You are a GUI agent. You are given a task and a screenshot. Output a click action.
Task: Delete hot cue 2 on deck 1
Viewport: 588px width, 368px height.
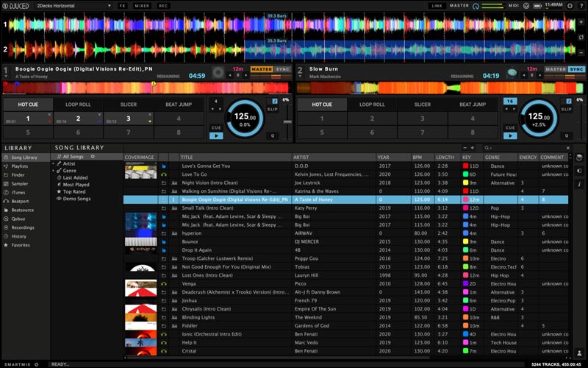99,115
